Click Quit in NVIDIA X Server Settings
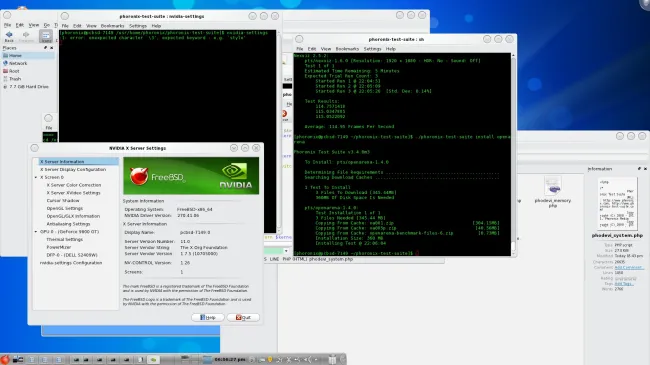Image resolution: width=650 pixels, height=365 pixels. tap(243, 318)
